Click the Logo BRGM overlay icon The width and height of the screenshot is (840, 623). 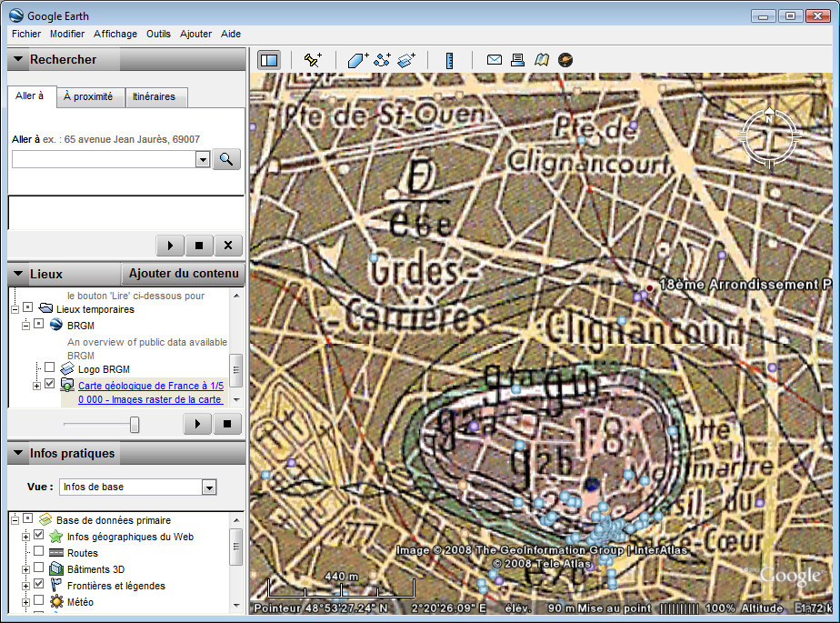pos(67,369)
